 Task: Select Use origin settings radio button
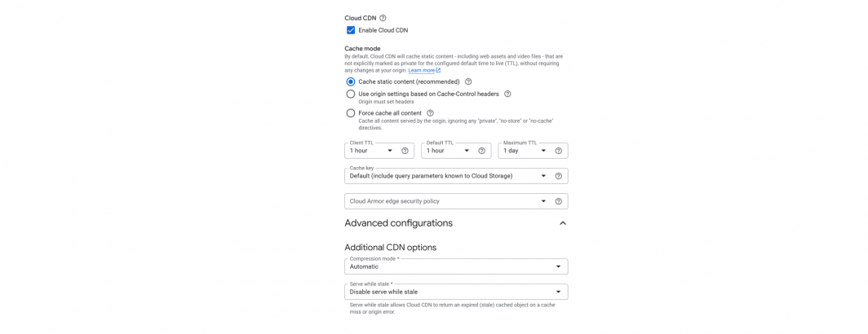pos(351,94)
